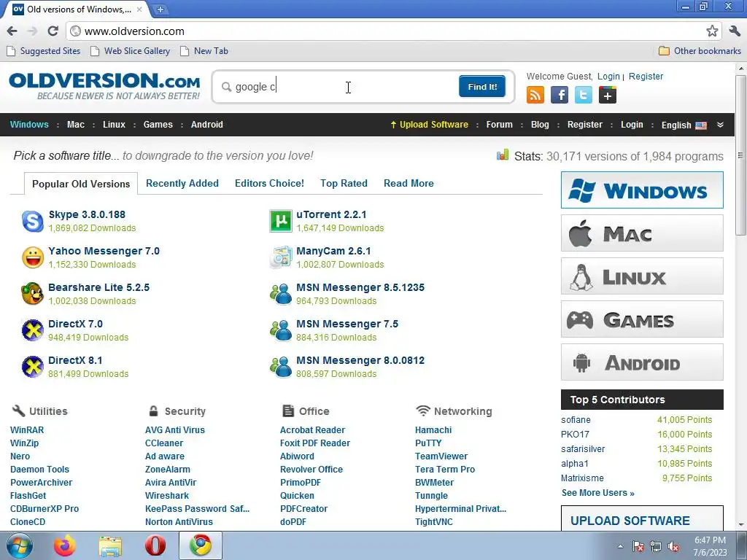Open the Foxit PDF Reader link
747x560 pixels.
pyautogui.click(x=315, y=443)
